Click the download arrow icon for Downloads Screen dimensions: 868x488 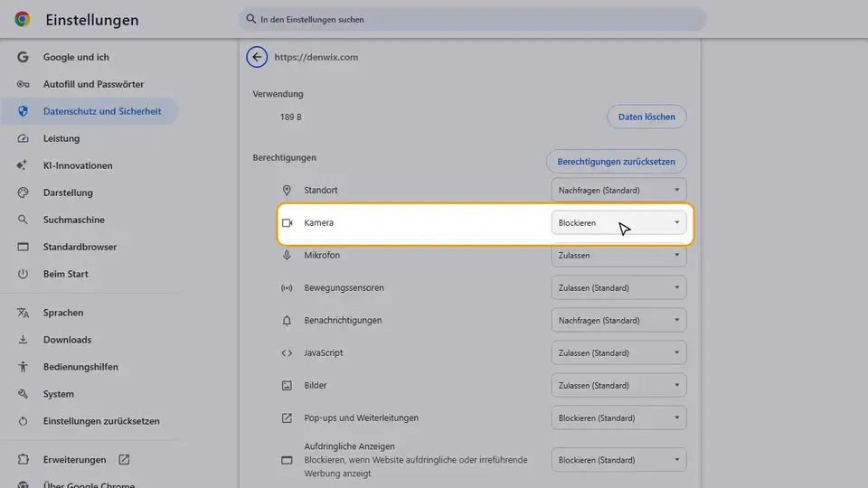coord(23,340)
